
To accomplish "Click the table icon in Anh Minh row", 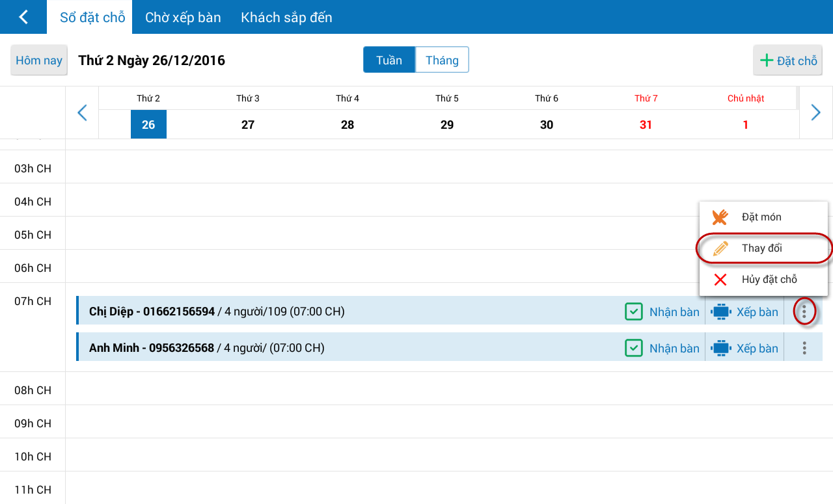I will [x=721, y=349].
